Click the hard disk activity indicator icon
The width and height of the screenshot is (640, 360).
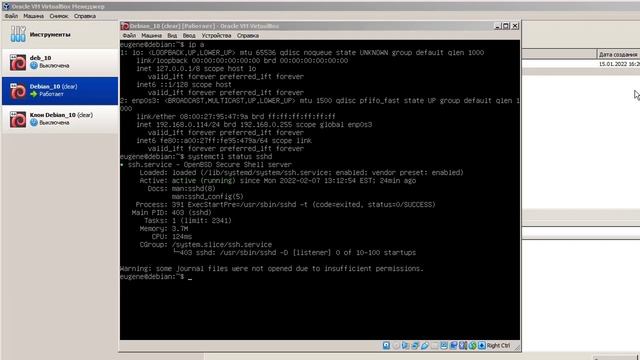[x=386, y=345]
